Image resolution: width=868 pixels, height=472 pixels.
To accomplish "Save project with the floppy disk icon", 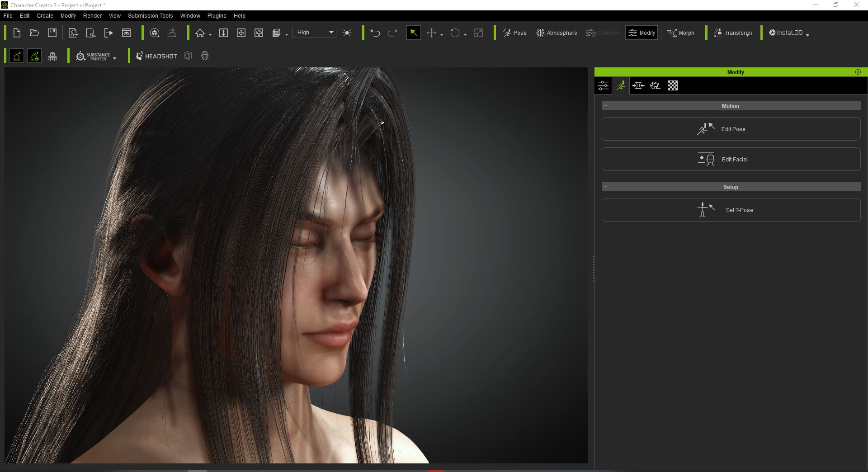I will coord(52,33).
